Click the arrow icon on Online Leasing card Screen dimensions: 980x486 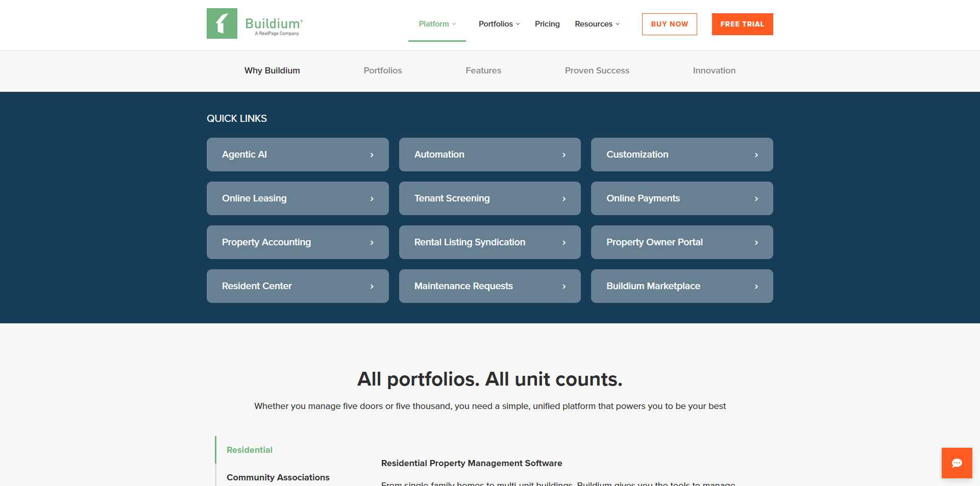click(x=372, y=198)
